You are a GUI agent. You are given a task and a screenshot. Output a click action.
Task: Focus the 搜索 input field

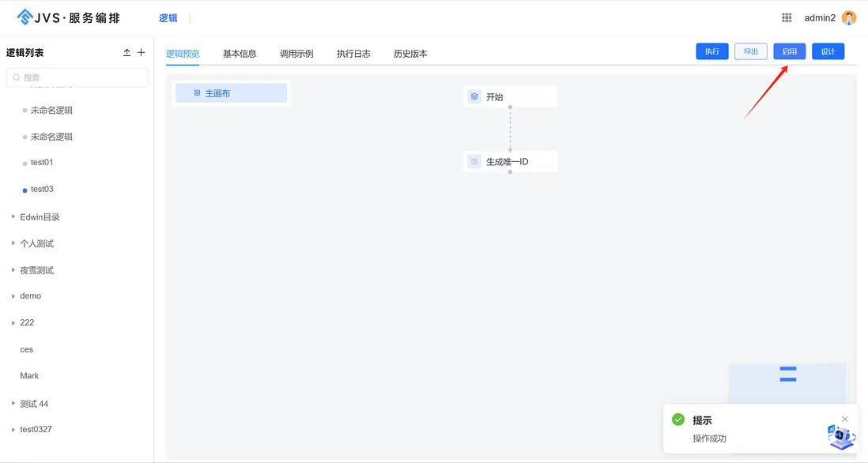tap(77, 77)
